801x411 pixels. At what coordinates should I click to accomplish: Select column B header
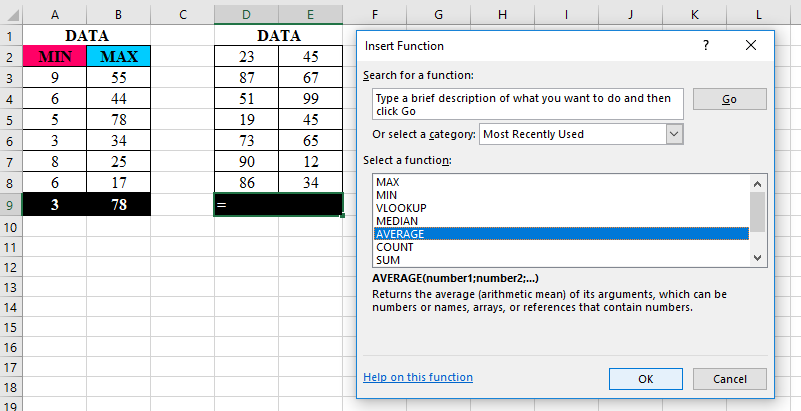(x=119, y=15)
